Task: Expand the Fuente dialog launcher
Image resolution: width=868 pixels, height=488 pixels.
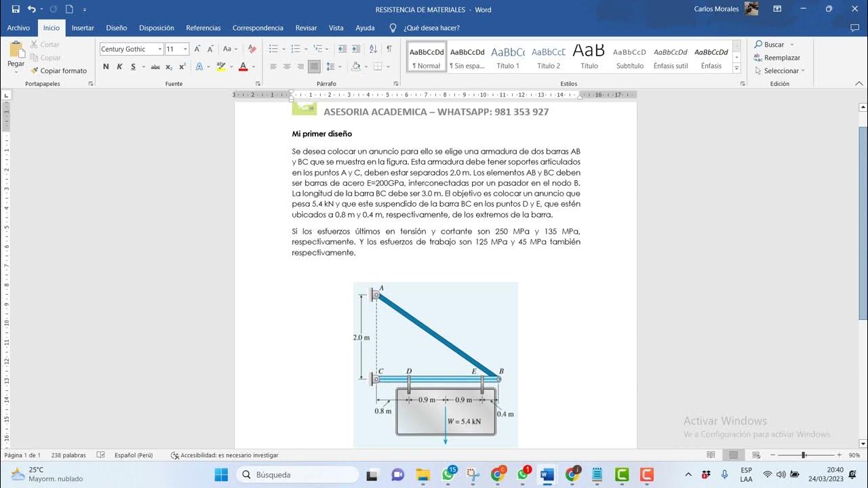Action: (258, 83)
